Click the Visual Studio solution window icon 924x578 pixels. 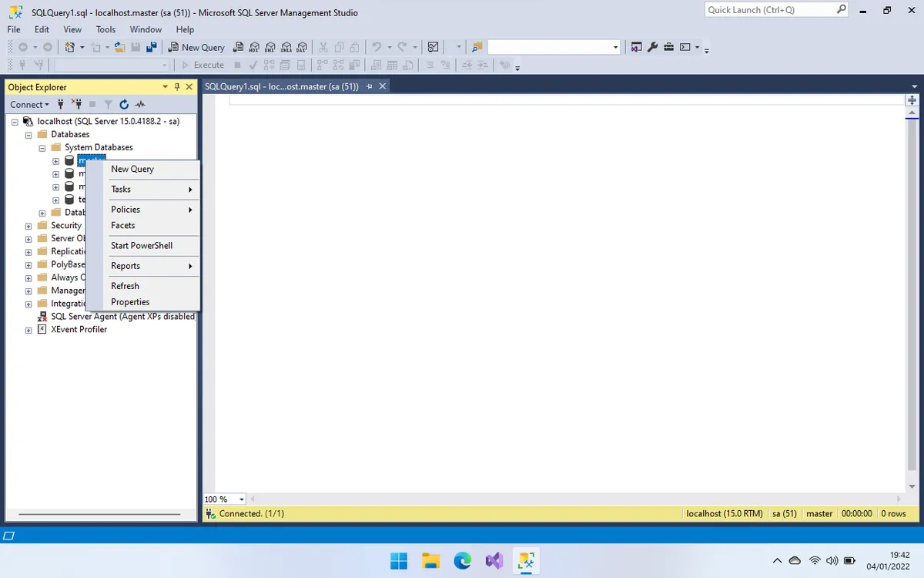(x=637, y=47)
